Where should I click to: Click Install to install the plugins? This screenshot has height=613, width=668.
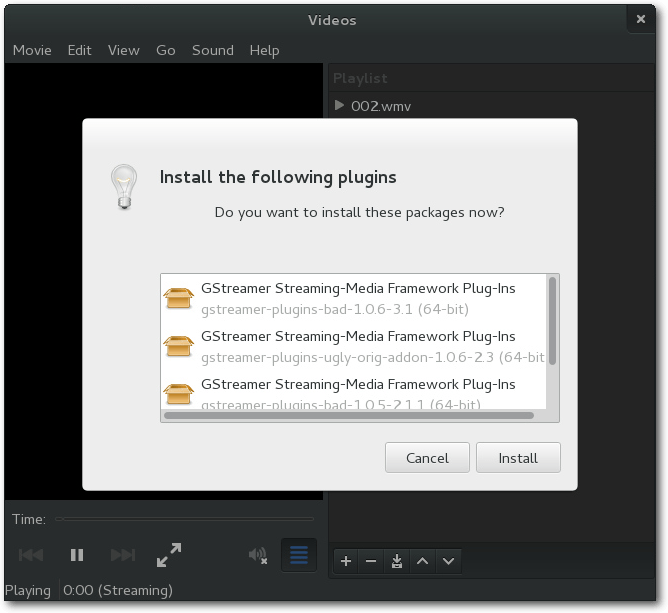[518, 458]
